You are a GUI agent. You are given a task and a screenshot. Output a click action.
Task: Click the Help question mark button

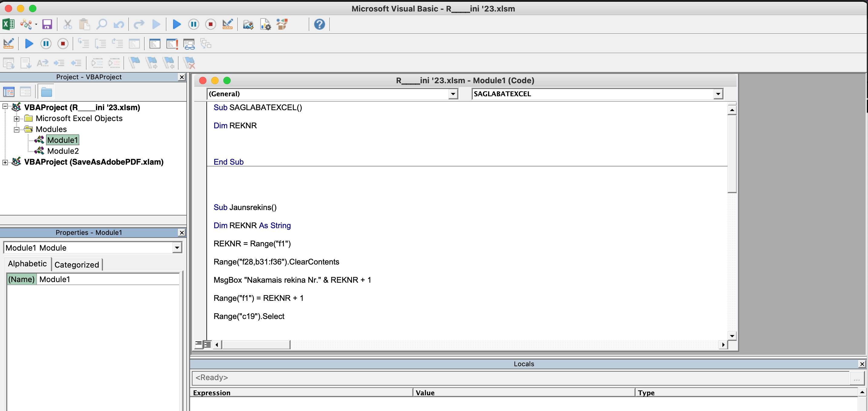[319, 24]
